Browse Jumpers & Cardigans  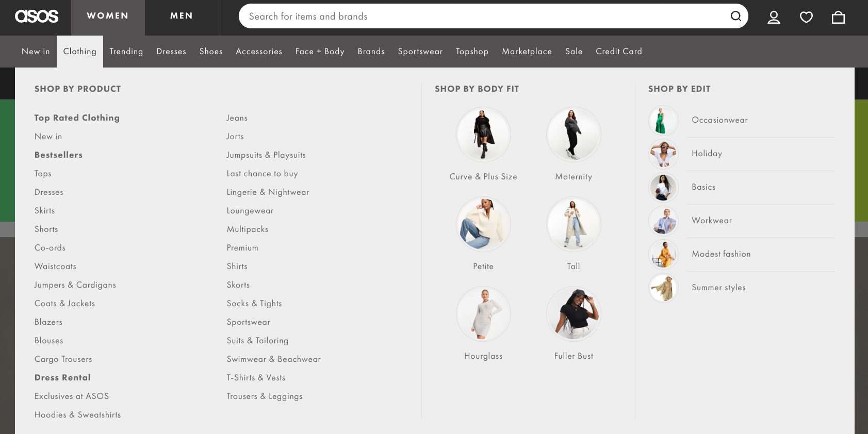(75, 285)
